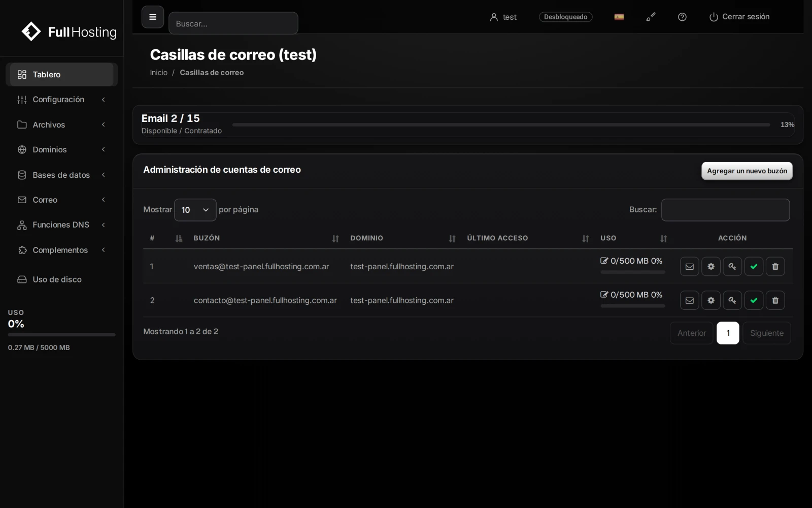Delete ventas mailbox with trash icon

775,266
